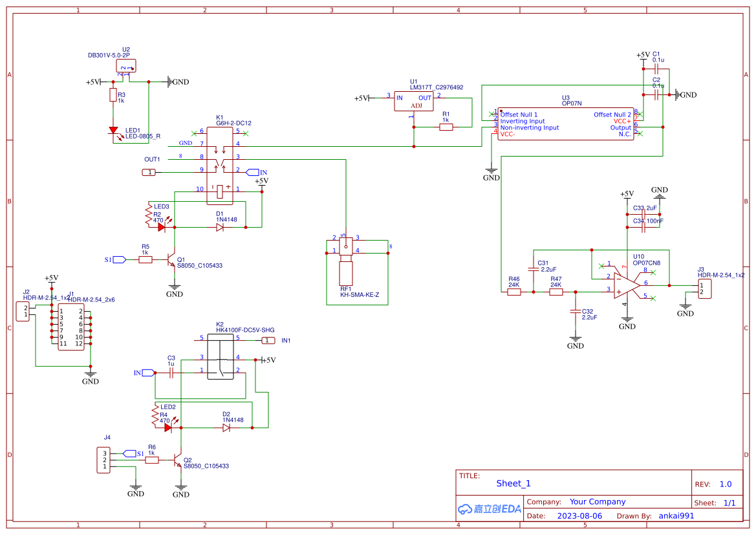Viewport: 756px width, 535px height.
Task: Pick capacitor C31 2.2uF symbol
Action: click(534, 270)
